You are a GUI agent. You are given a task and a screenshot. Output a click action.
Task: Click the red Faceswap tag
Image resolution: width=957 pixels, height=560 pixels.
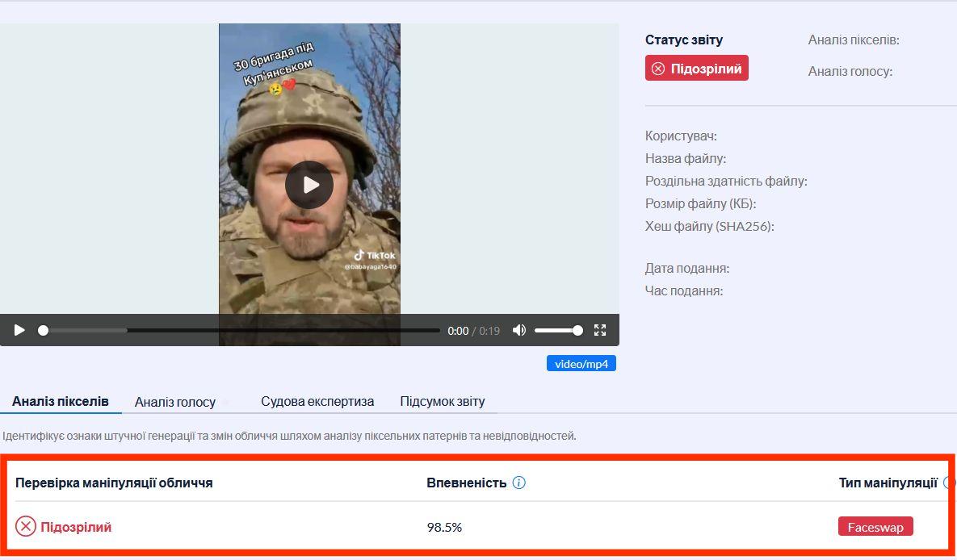(x=875, y=527)
